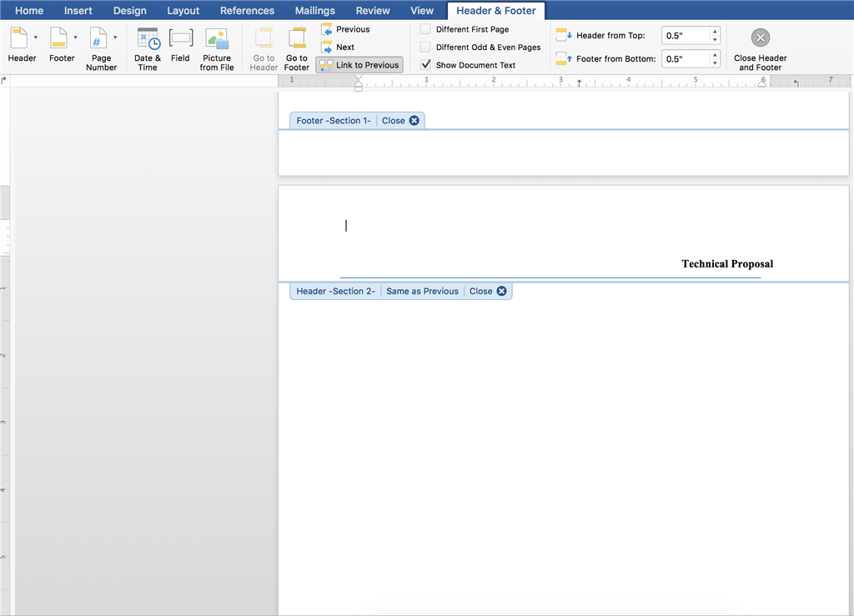854x616 pixels.
Task: Click the Footer from Bottom value field
Action: 686,59
